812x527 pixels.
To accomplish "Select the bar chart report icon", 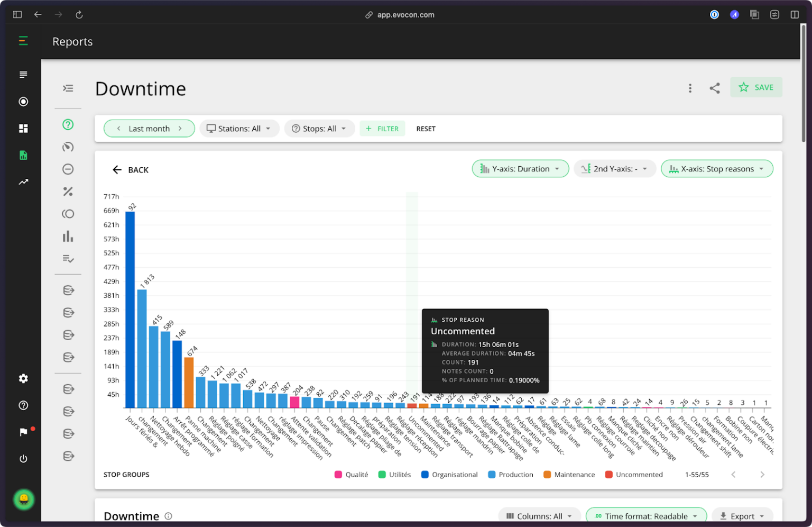I will 68,237.
